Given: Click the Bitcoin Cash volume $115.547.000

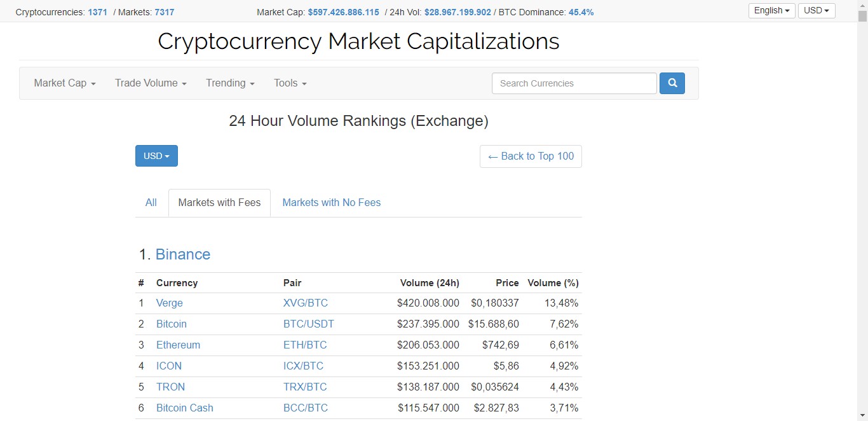Looking at the screenshot, I should pyautogui.click(x=429, y=408).
